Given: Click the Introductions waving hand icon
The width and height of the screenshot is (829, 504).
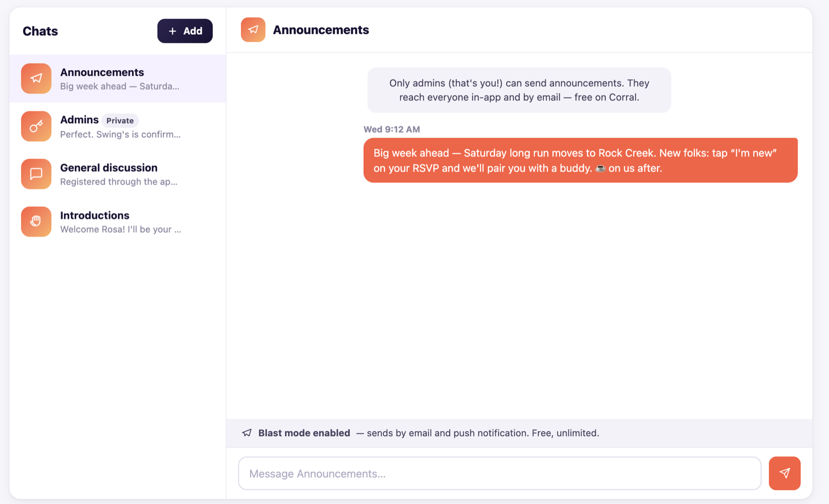Looking at the screenshot, I should point(36,222).
